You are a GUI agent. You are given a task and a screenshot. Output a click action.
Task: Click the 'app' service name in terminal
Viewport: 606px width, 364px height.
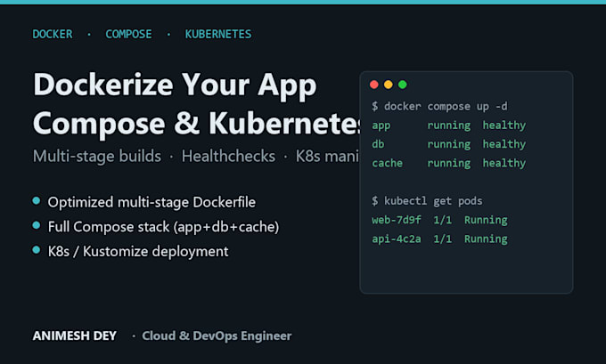coord(381,125)
